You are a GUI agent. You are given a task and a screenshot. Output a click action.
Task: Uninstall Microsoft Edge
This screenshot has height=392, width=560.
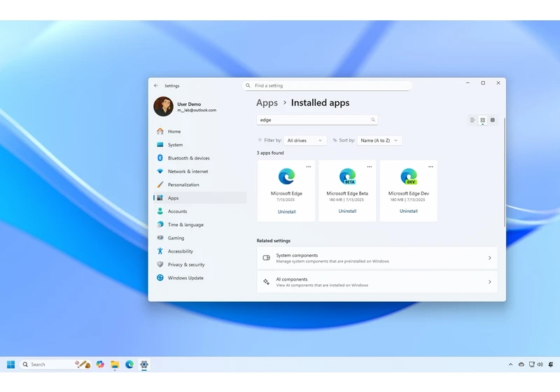pos(286,211)
